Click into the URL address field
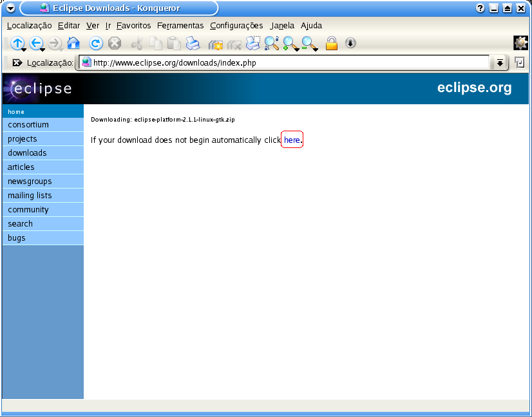Image resolution: width=532 pixels, height=417 pixels. click(285, 62)
